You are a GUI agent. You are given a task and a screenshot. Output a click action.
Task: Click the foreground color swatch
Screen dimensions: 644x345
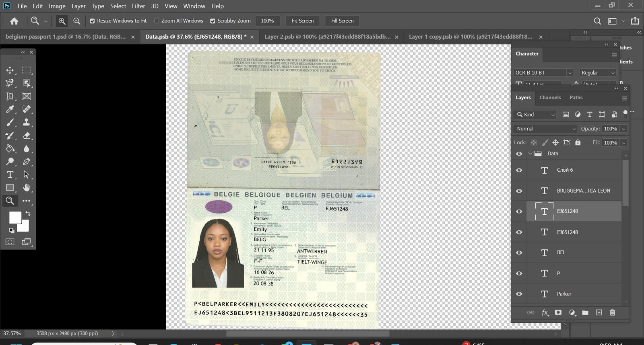tap(15, 218)
